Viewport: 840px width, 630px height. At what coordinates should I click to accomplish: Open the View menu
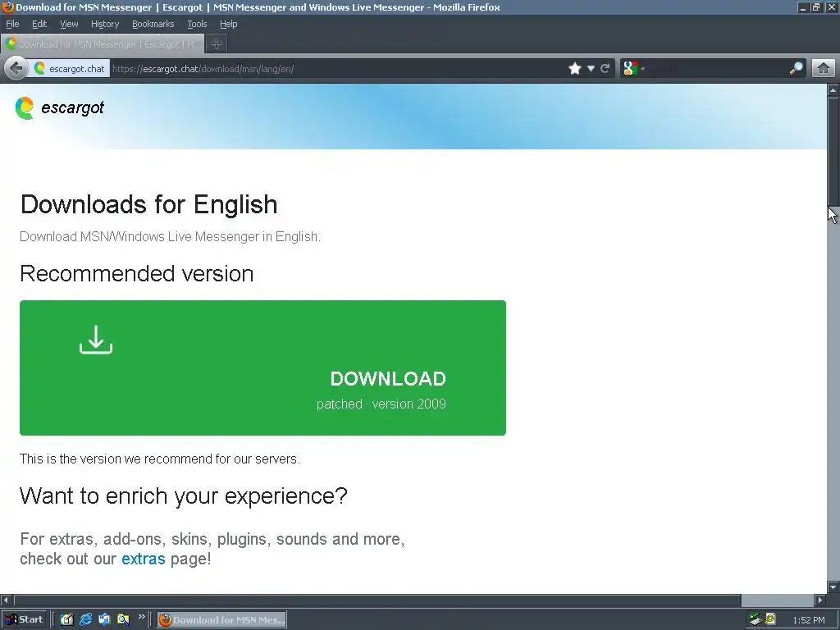coord(69,24)
